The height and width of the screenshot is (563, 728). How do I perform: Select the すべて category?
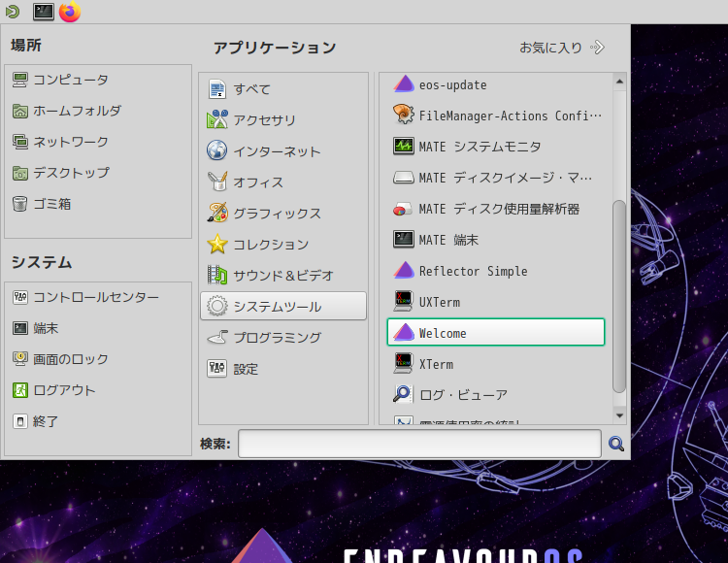pos(283,89)
